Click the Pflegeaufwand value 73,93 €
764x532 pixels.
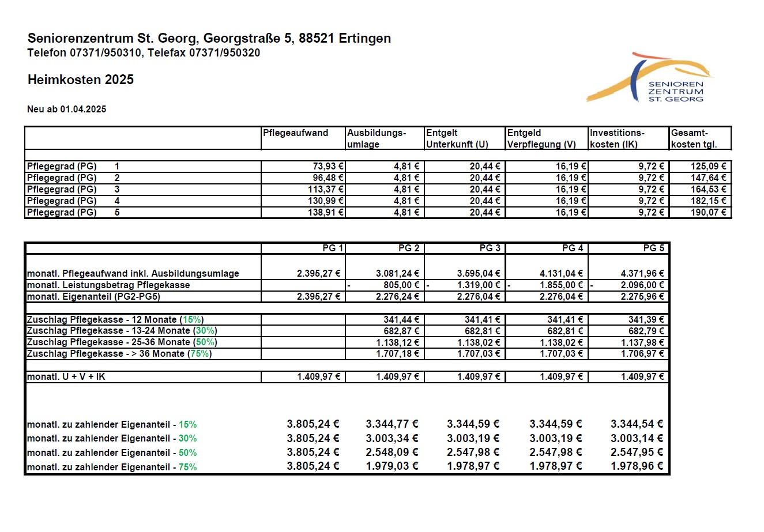pyautogui.click(x=328, y=167)
